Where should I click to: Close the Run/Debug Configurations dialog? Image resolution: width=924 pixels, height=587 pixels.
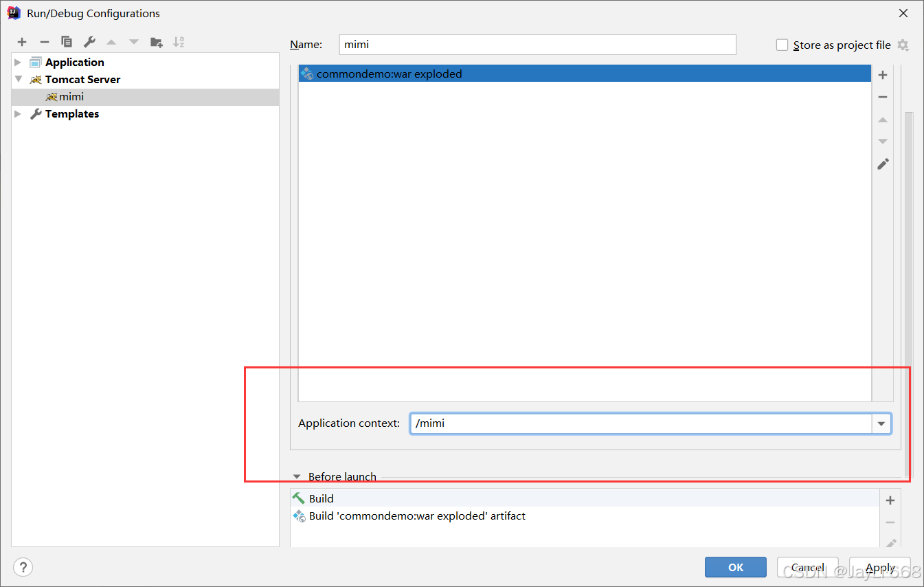click(x=903, y=13)
